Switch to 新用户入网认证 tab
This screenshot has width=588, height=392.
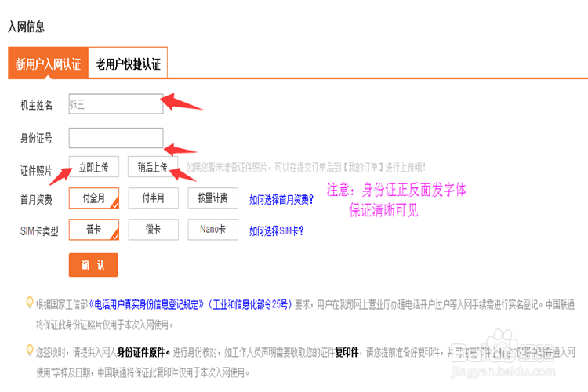coord(48,63)
